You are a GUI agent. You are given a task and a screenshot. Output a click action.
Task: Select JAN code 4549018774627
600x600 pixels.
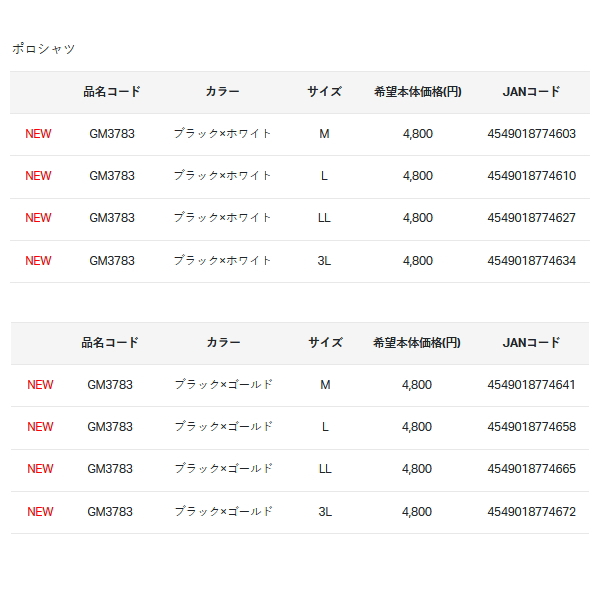(531, 218)
